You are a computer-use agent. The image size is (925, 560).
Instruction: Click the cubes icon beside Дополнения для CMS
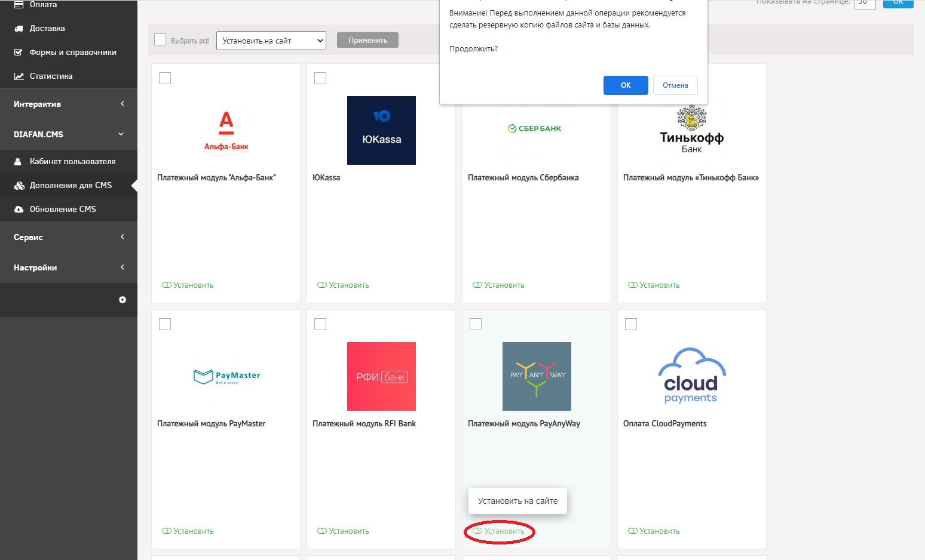(x=19, y=186)
